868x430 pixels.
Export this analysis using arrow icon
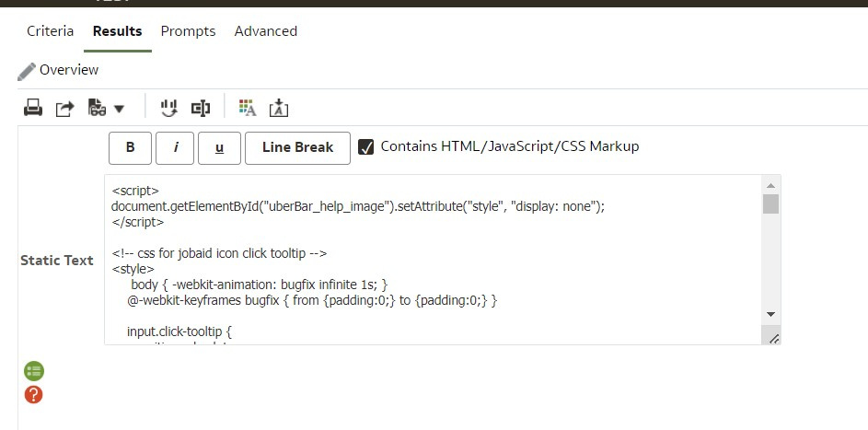[64, 108]
